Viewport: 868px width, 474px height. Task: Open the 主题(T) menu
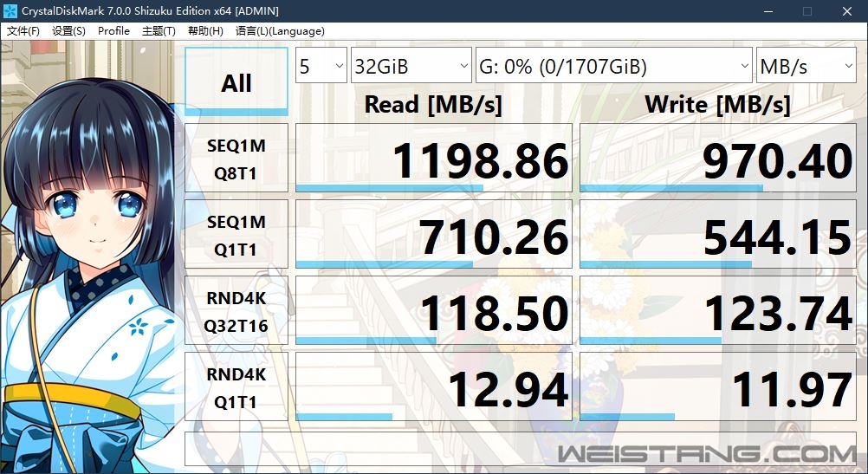point(159,31)
